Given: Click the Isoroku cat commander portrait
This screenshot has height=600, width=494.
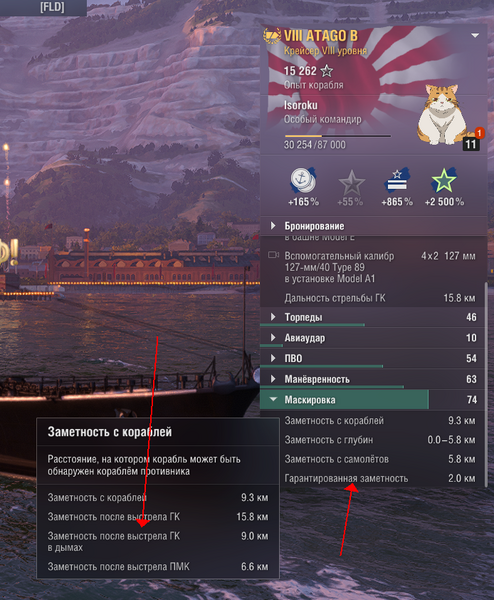Looking at the screenshot, I should tap(443, 114).
